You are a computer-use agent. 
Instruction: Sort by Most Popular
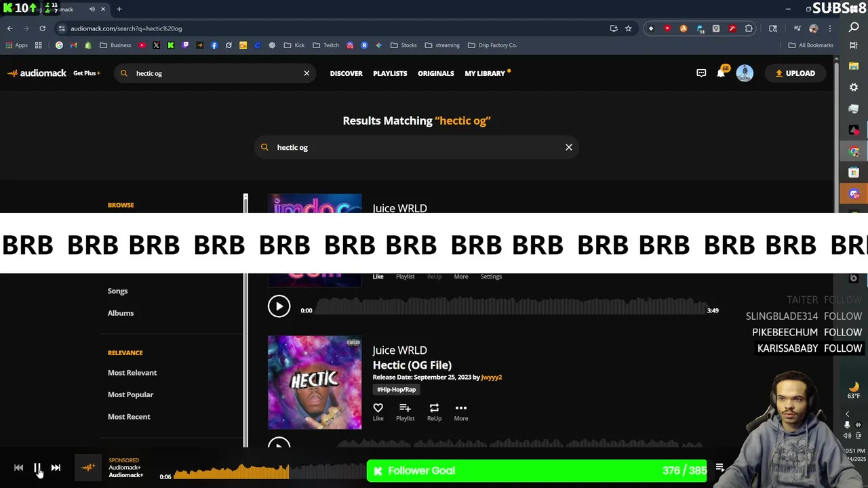(x=130, y=394)
